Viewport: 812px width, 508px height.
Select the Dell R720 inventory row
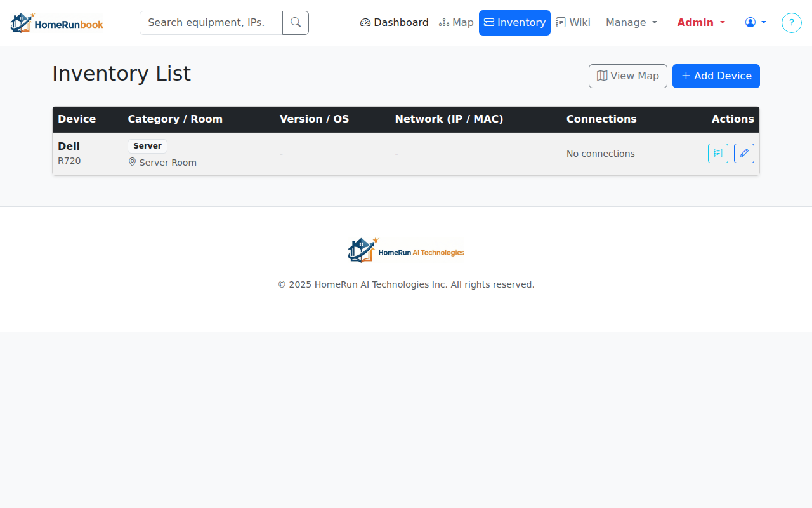click(317, 153)
